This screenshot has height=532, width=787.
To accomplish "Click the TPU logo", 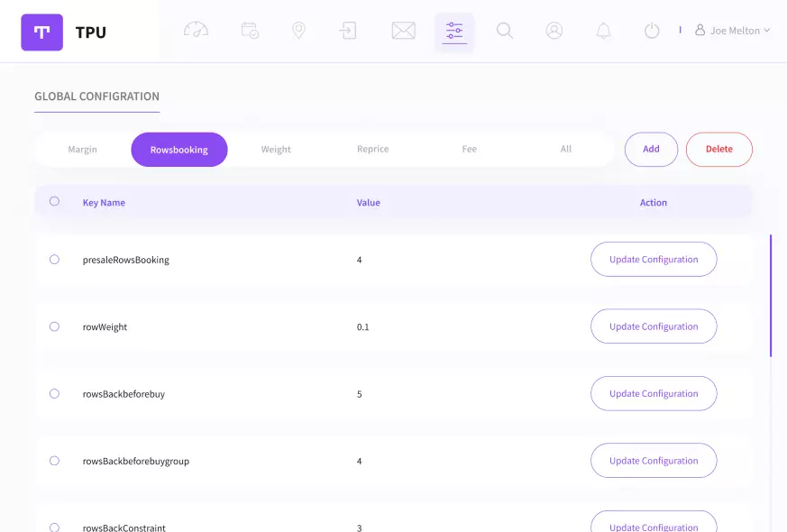I will (42, 32).
